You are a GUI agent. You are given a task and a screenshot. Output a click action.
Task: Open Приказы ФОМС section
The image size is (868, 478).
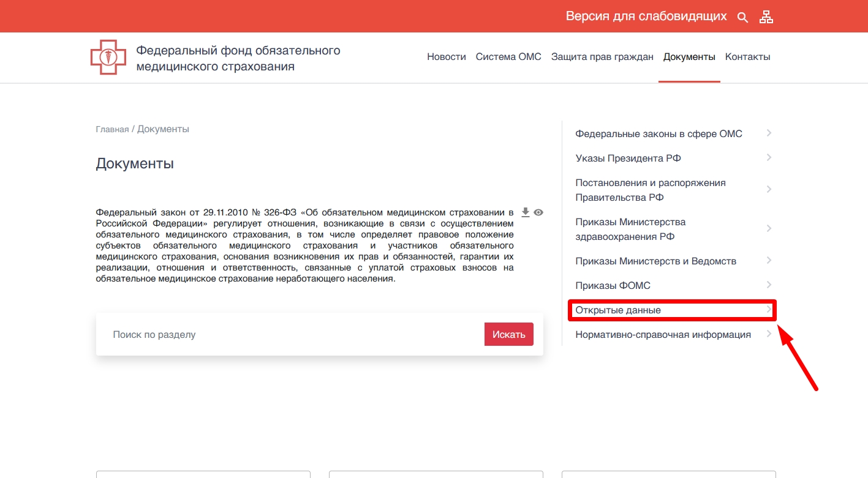tap(613, 285)
